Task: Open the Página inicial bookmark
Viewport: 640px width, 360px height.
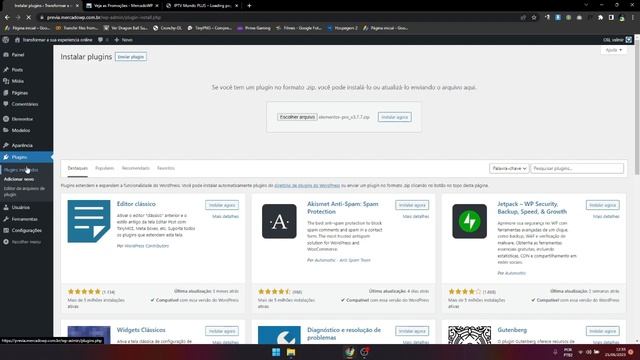Action: (27, 28)
